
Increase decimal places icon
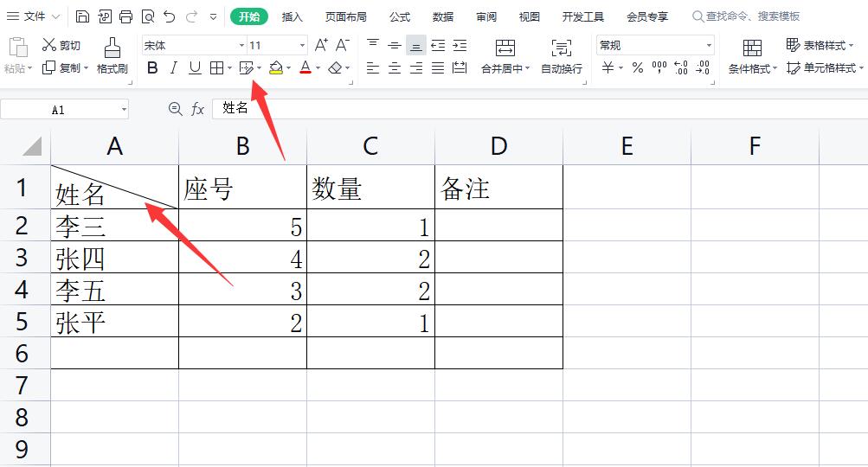click(x=681, y=68)
